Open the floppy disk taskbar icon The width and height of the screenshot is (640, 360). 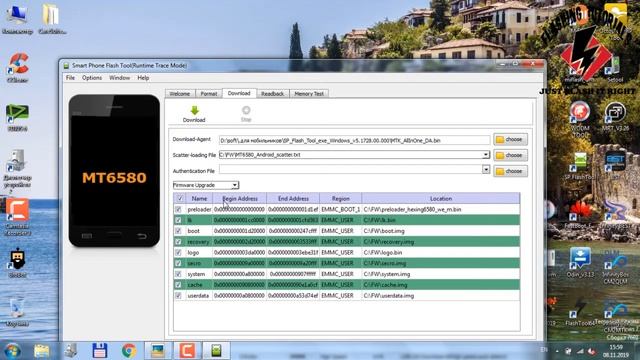[x=100, y=351]
